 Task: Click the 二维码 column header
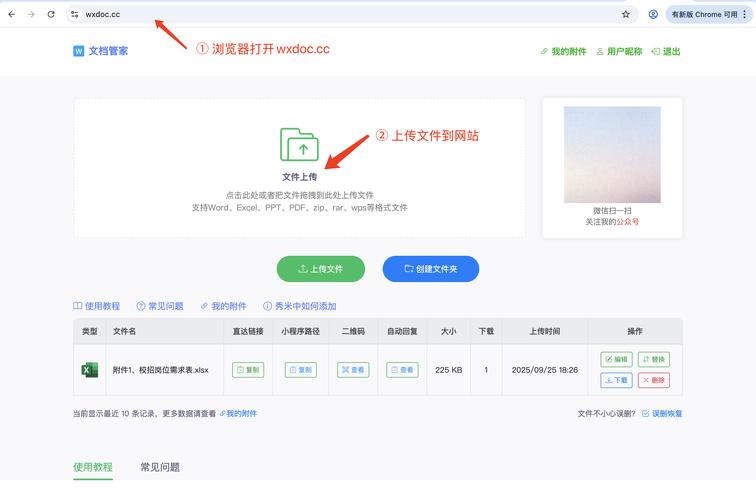(x=353, y=331)
